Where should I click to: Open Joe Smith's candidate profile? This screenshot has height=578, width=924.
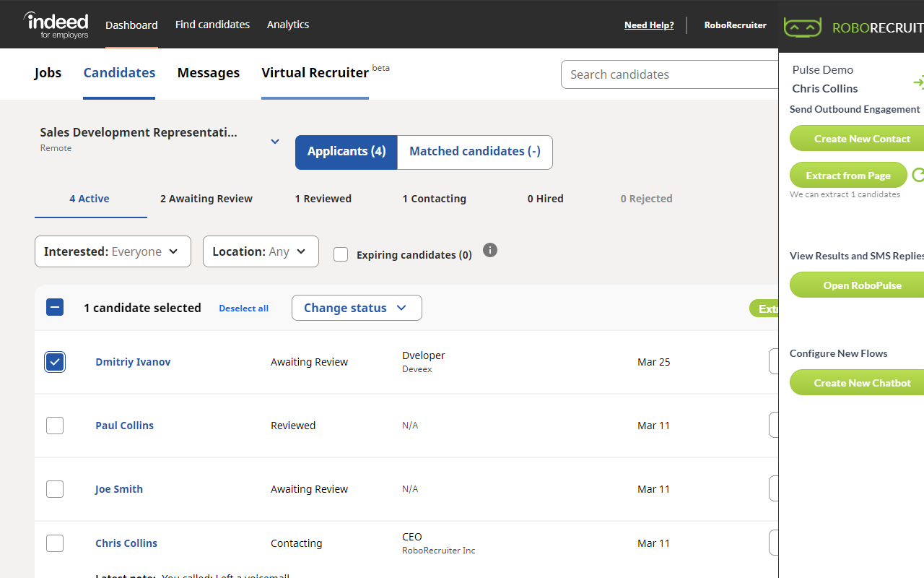(x=119, y=489)
